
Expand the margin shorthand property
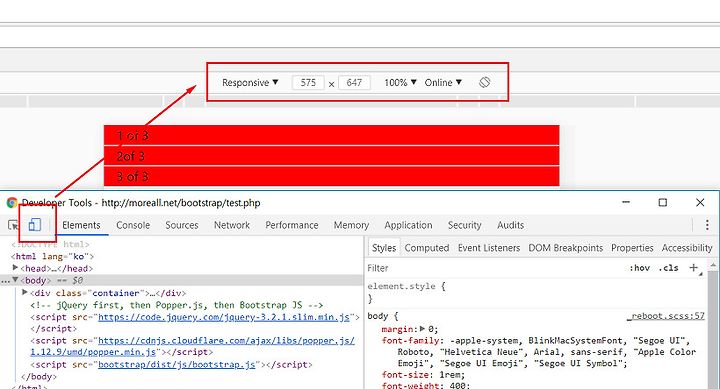pos(422,329)
